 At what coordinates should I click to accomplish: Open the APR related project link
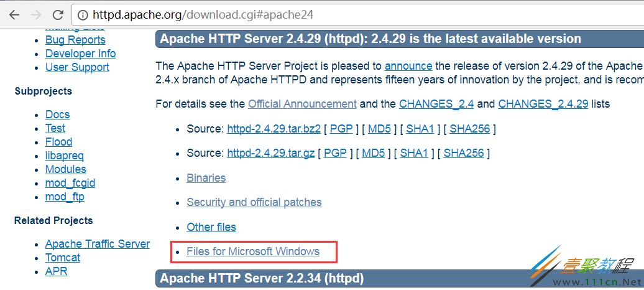(x=57, y=271)
